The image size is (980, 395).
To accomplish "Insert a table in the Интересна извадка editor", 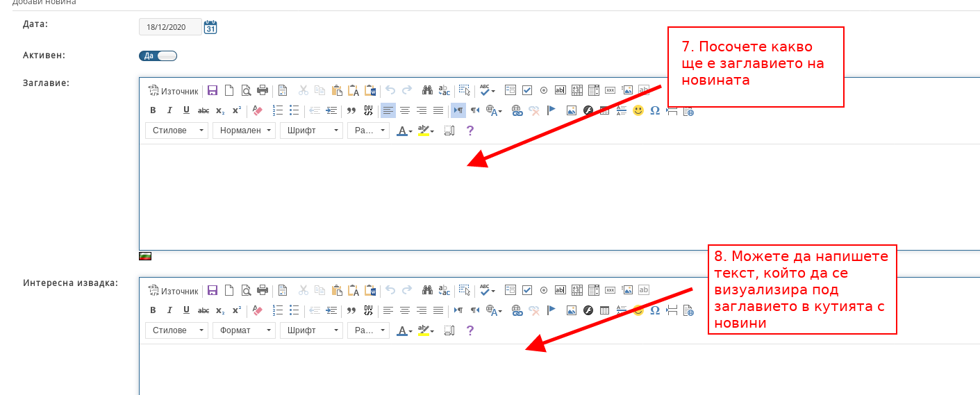I will pos(604,310).
